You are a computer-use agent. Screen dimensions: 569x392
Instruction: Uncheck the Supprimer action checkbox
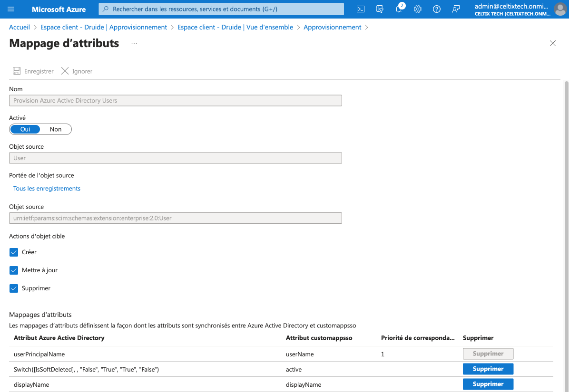[14, 288]
